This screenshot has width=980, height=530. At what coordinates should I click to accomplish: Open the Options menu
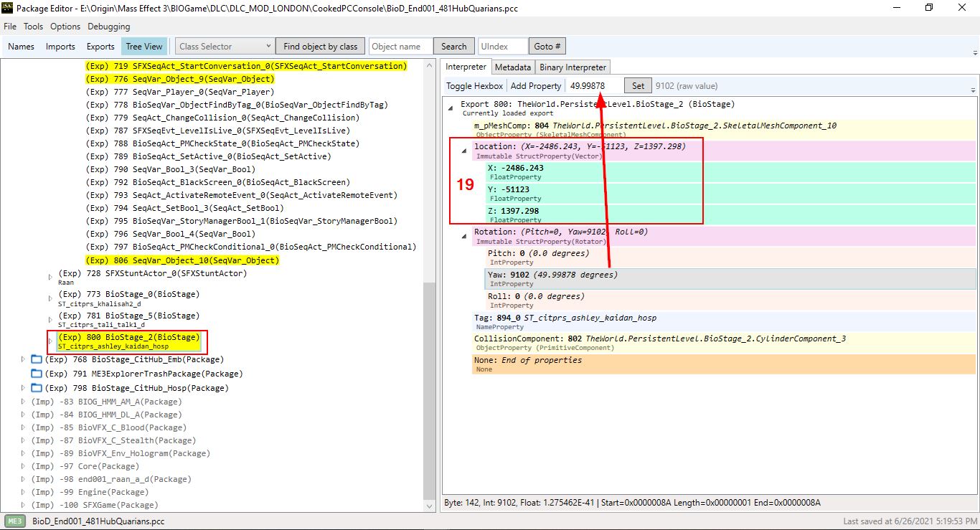click(65, 27)
